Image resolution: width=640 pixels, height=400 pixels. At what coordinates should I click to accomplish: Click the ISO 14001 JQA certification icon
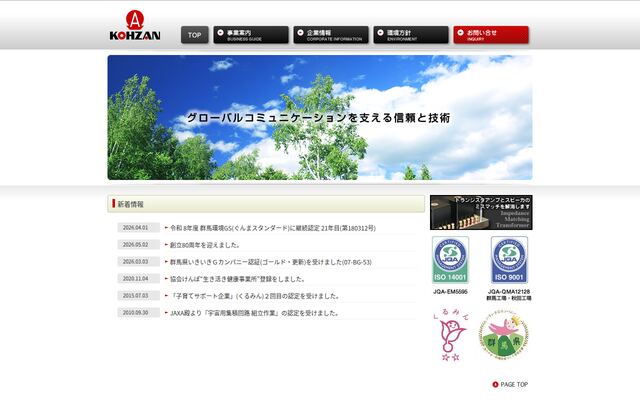(450, 260)
